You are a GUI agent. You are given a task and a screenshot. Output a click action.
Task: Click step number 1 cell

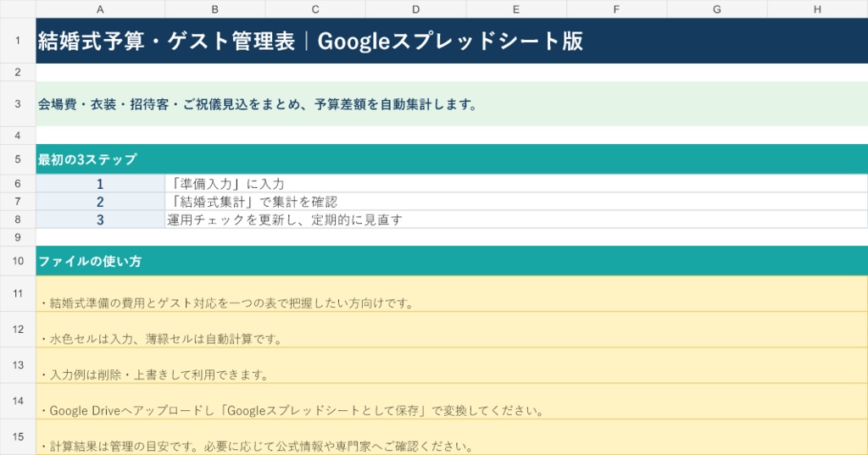100,184
